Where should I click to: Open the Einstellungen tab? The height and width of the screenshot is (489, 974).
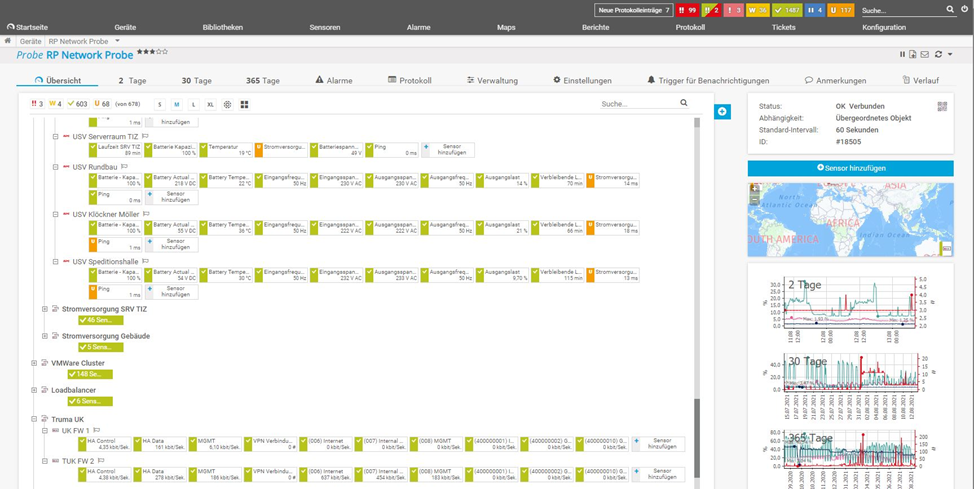[582, 80]
